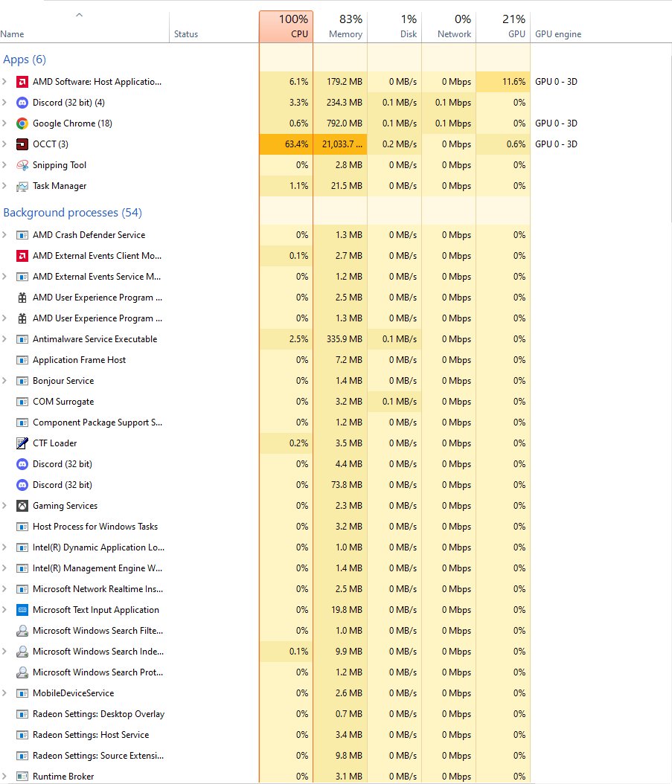Image resolution: width=672 pixels, height=784 pixels.
Task: Expand the Intel(R) Dynamic Application Loader entry
Action: (4, 547)
